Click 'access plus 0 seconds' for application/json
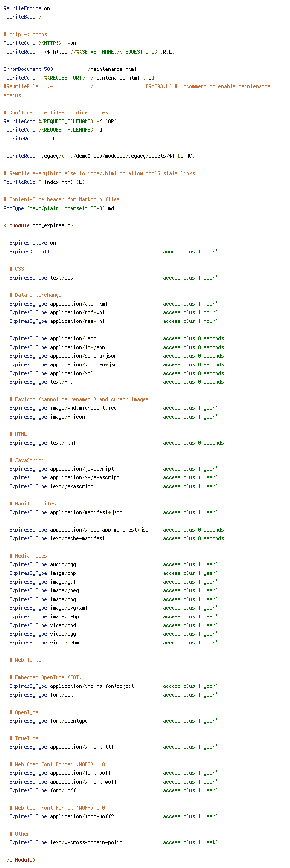The height and width of the screenshot is (868, 290). coord(193,338)
